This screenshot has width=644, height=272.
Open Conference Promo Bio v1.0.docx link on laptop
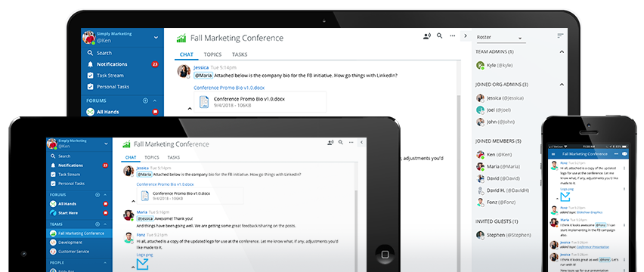[x=229, y=88]
